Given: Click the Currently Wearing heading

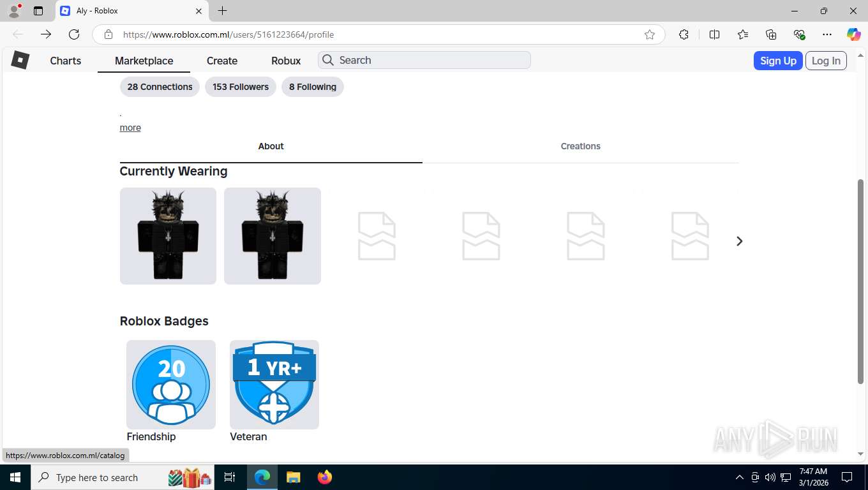Looking at the screenshot, I should [x=174, y=171].
